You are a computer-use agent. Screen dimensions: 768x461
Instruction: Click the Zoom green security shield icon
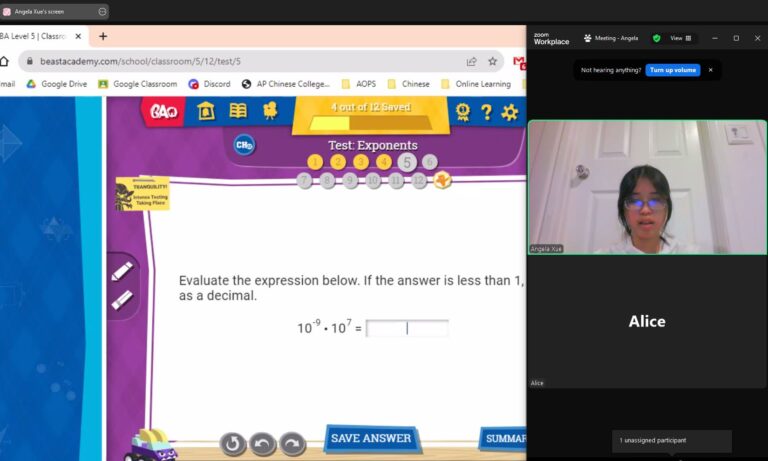pyautogui.click(x=656, y=38)
